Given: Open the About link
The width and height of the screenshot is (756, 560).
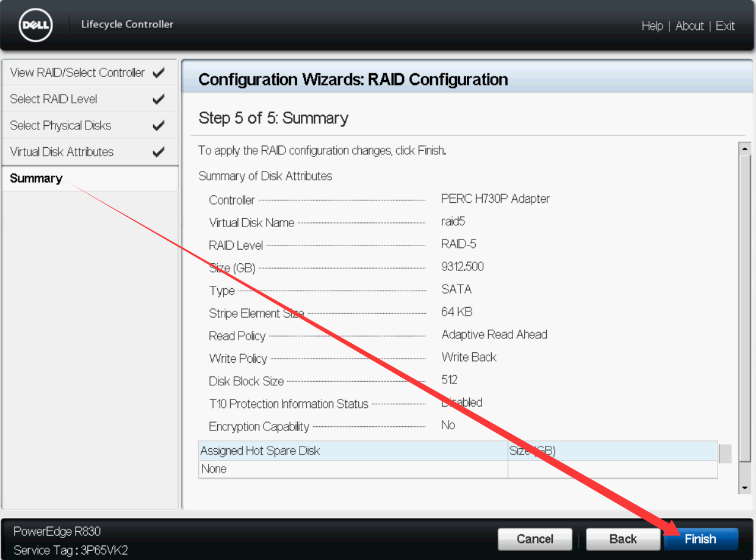Looking at the screenshot, I should tap(689, 26).
